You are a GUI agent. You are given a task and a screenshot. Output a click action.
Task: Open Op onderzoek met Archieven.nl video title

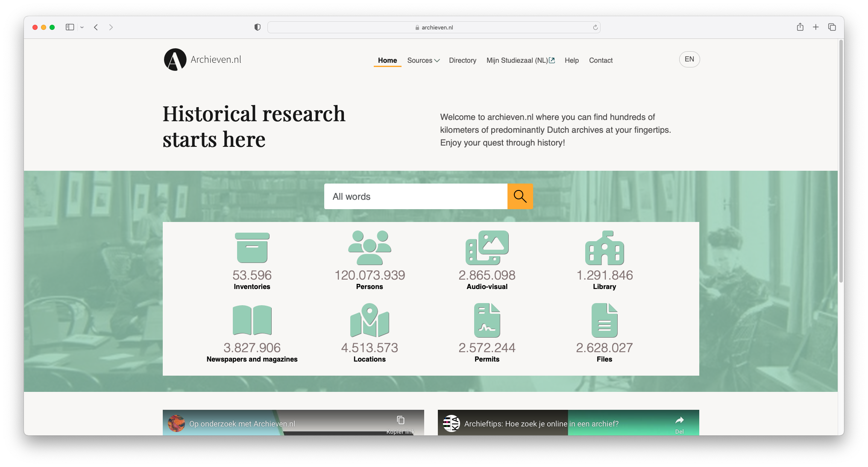point(242,424)
